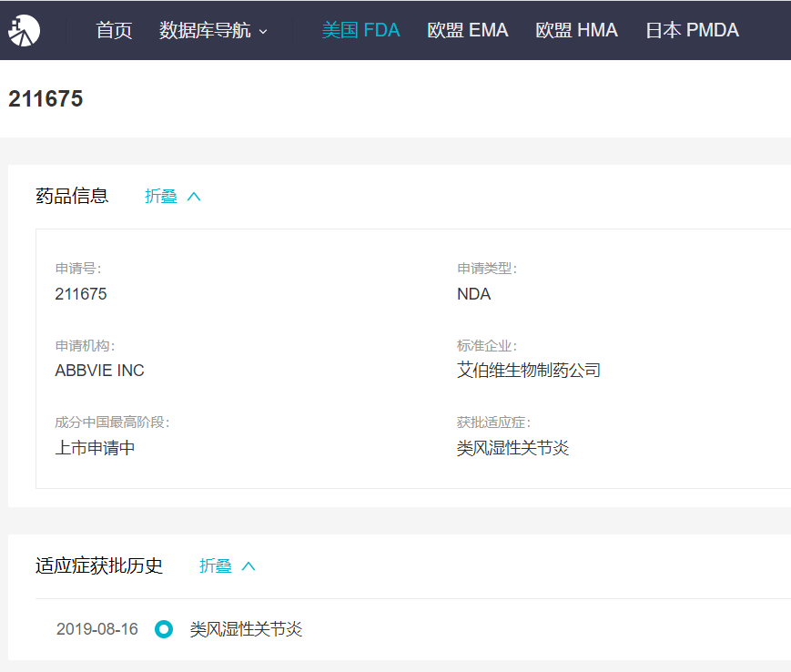Click the 2019-08-16 approval date

coord(96,629)
